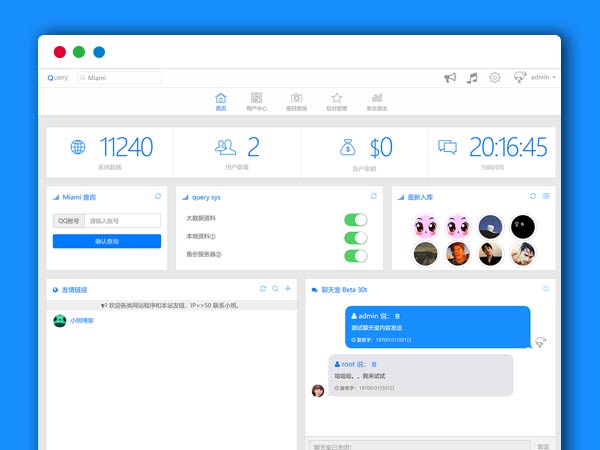Click the first pink face avatar thumbnail
The image size is (600, 450).
(x=425, y=226)
